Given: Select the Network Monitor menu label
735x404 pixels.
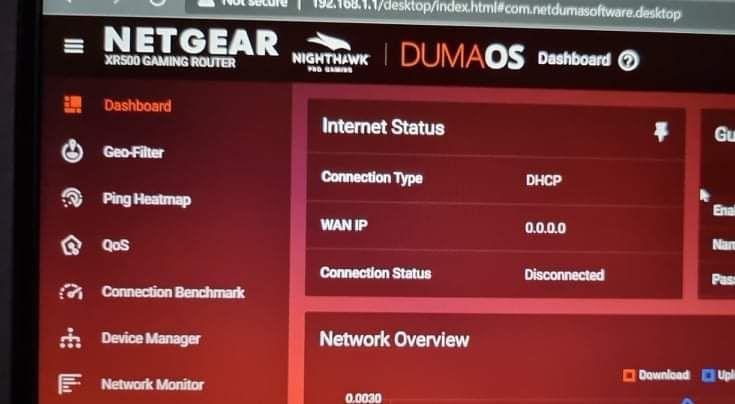Looking at the screenshot, I should click(152, 384).
